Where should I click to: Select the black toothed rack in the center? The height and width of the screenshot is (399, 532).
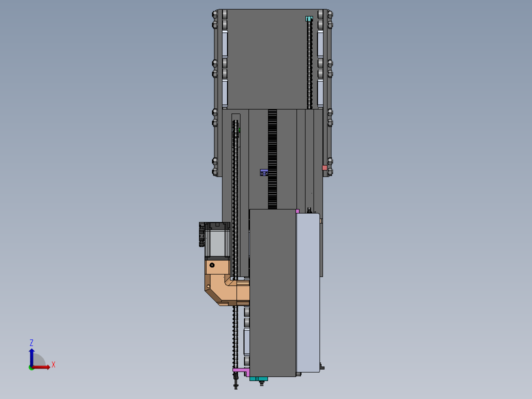(x=272, y=159)
